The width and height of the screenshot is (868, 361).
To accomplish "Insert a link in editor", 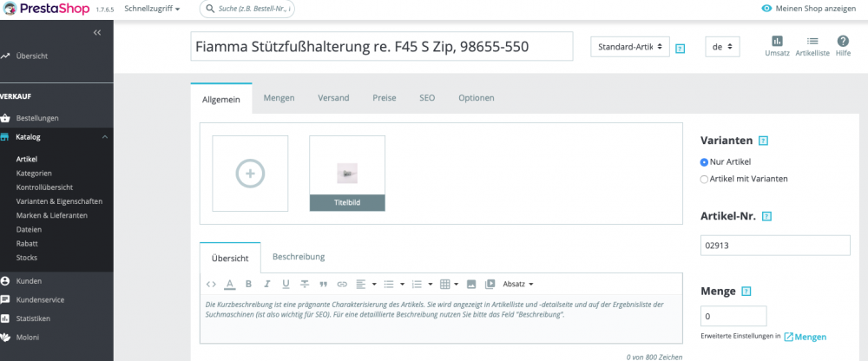I will 342,284.
